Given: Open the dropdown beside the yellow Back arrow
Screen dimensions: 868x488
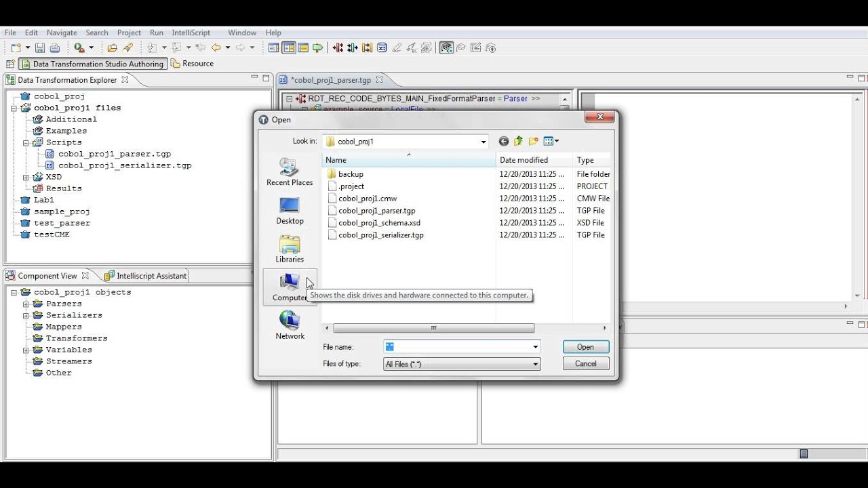Looking at the screenshot, I should click(228, 47).
